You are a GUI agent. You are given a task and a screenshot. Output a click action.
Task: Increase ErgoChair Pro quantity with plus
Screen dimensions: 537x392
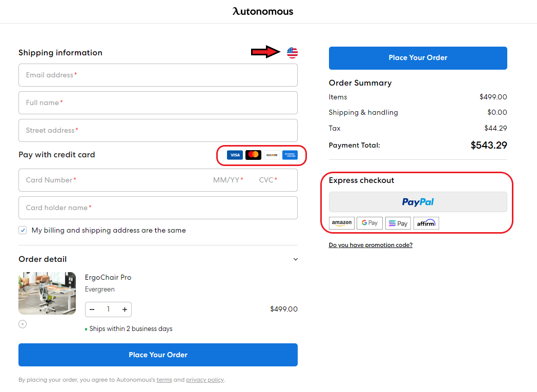(125, 310)
